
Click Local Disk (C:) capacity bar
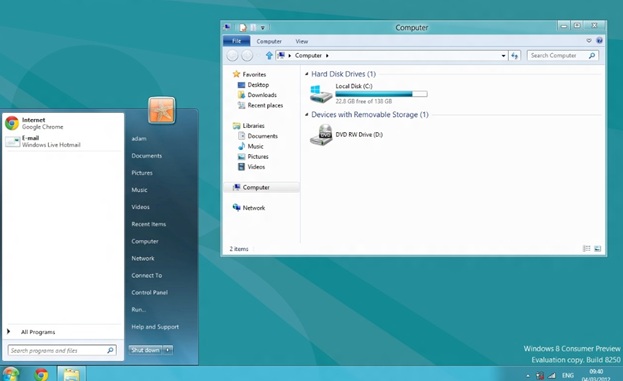click(x=381, y=94)
